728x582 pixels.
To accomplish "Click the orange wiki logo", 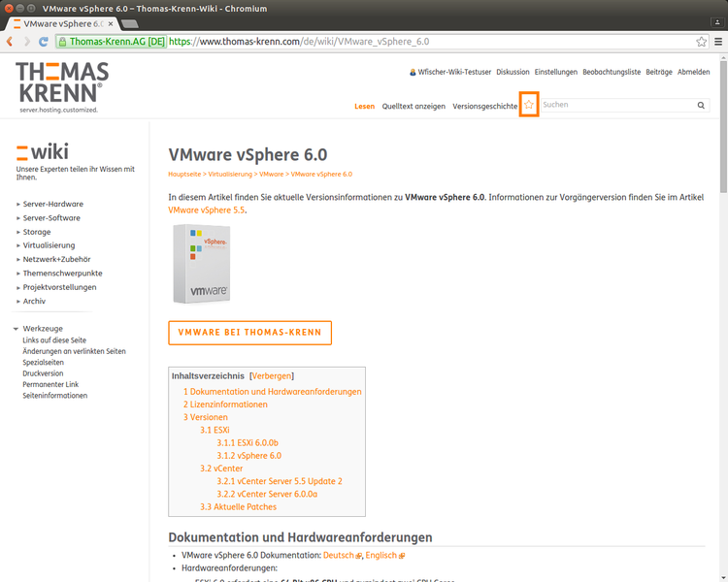I will 43,151.
